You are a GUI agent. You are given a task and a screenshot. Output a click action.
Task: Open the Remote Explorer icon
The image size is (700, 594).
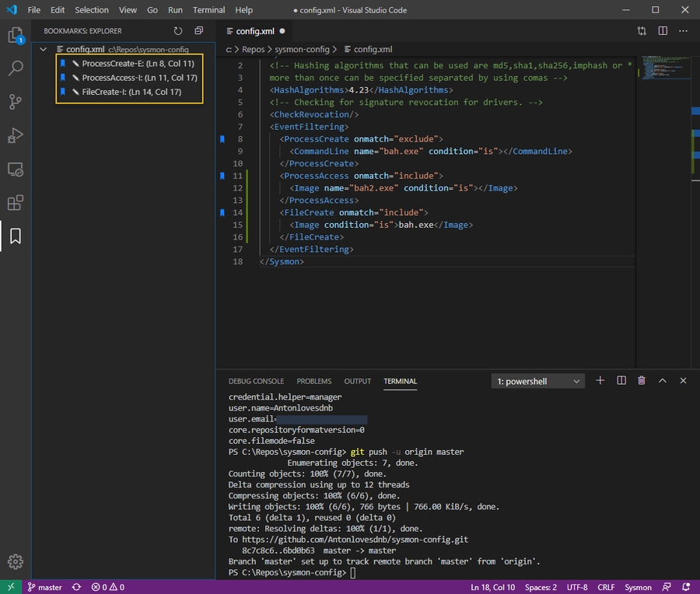coord(15,169)
